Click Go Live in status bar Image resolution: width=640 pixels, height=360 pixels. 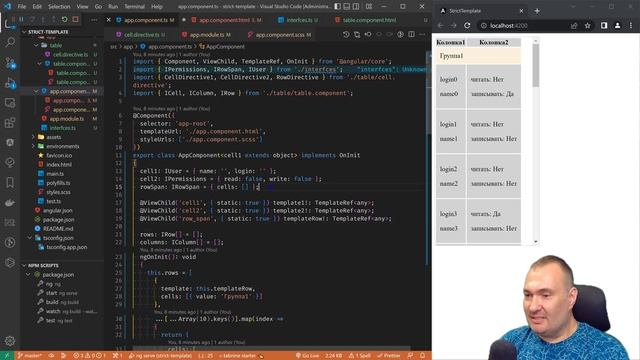point(307,356)
